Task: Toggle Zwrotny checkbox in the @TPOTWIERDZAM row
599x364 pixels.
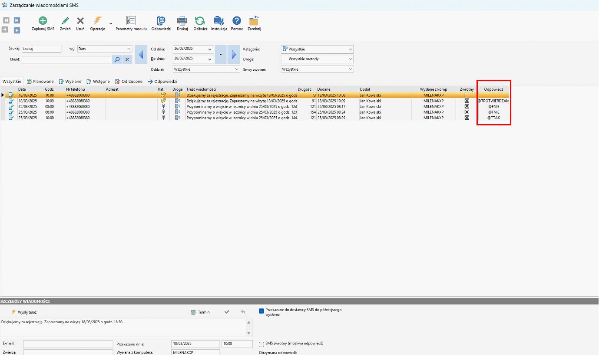Action: [467, 101]
